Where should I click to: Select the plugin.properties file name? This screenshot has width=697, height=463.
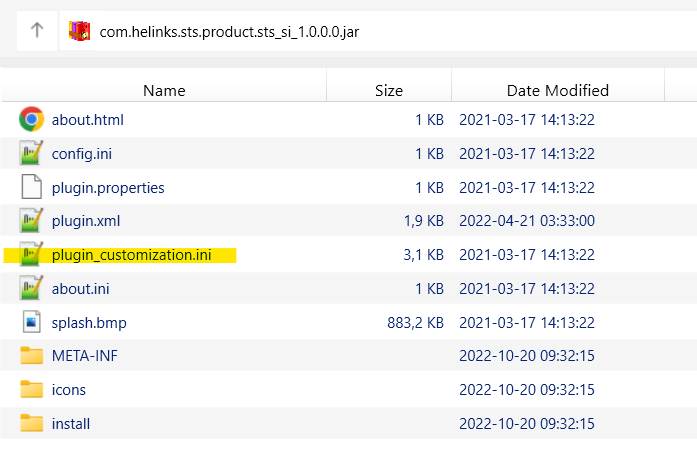108,187
